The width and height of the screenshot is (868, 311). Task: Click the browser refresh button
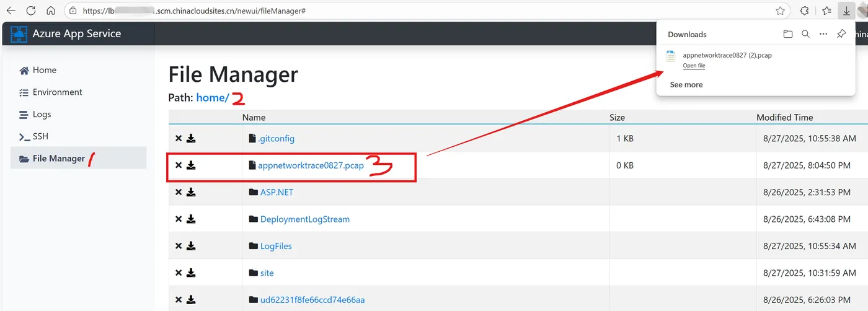point(31,11)
